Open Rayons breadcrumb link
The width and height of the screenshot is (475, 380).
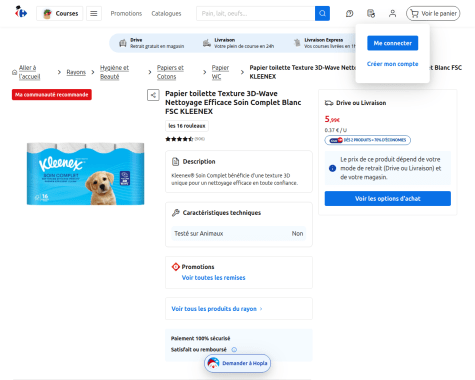(76, 72)
